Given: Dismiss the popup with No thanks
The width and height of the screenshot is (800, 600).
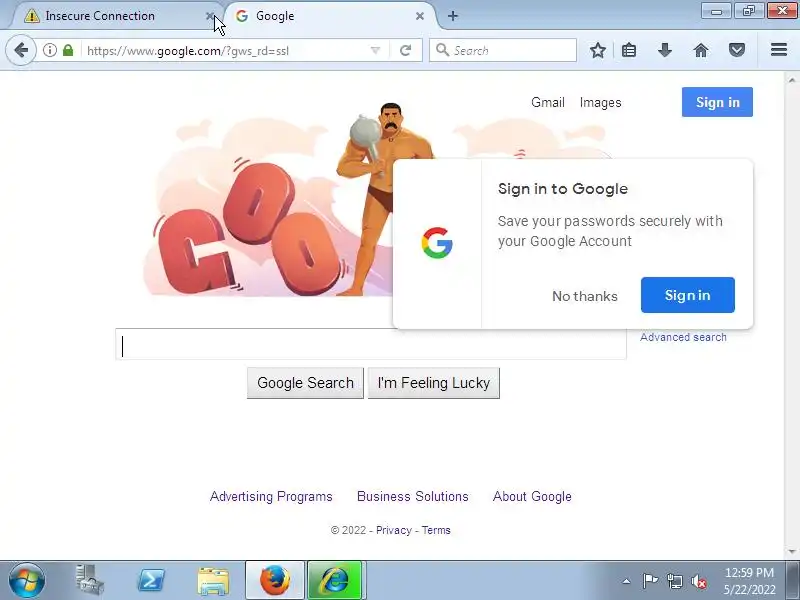Looking at the screenshot, I should pyautogui.click(x=585, y=296).
